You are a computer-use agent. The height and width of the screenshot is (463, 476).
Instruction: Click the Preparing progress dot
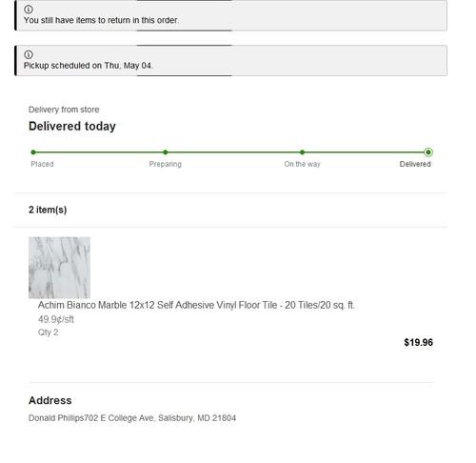click(166, 152)
